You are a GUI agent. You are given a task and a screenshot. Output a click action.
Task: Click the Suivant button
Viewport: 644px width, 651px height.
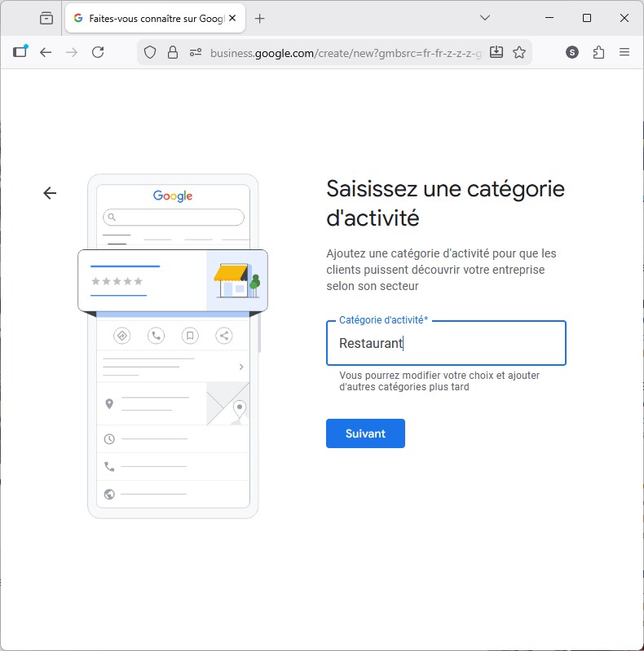click(x=365, y=433)
